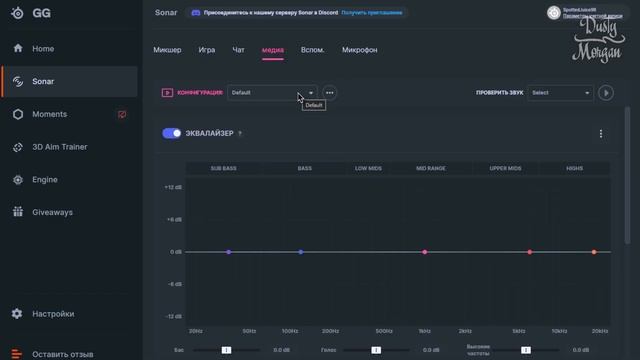
Task: Click the Home label in sidebar
Action: pos(43,49)
